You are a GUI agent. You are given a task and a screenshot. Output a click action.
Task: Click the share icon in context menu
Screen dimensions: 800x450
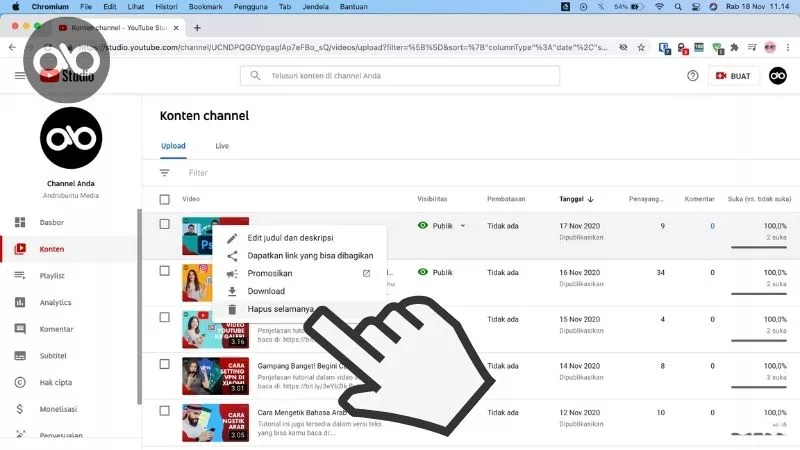pyautogui.click(x=232, y=256)
